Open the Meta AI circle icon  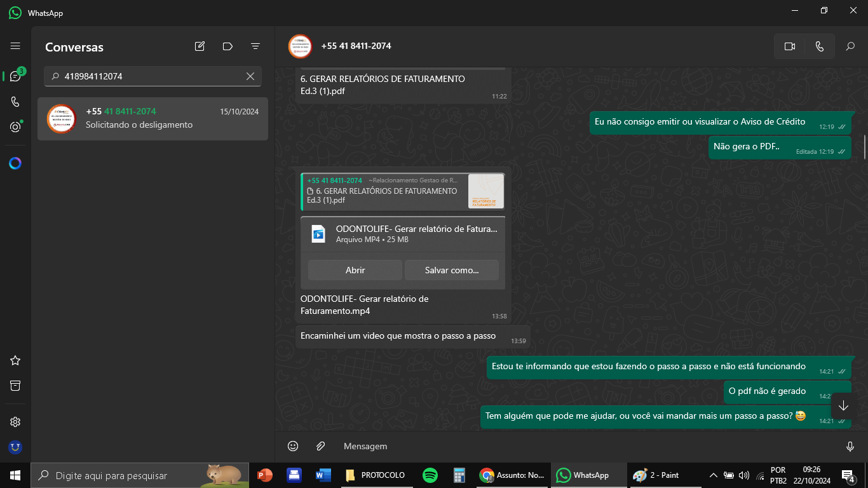(15, 163)
